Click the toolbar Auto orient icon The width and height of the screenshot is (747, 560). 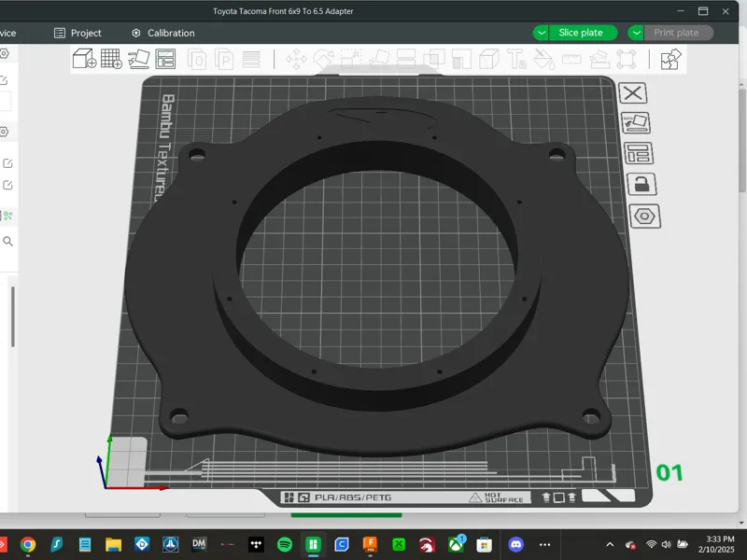click(x=138, y=59)
